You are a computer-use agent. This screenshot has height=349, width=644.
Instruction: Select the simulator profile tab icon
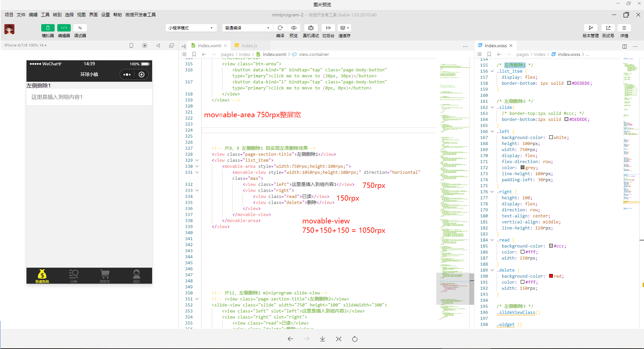[136, 276]
